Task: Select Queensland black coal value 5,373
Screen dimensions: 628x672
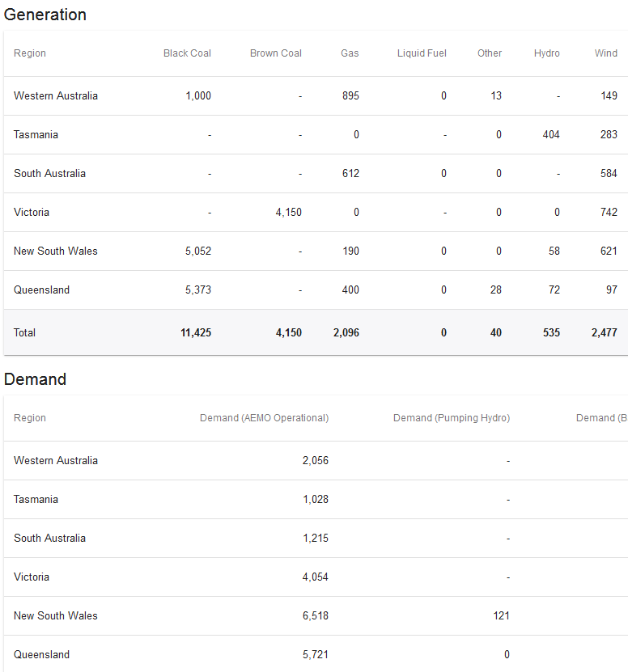Action: pyautogui.click(x=198, y=290)
